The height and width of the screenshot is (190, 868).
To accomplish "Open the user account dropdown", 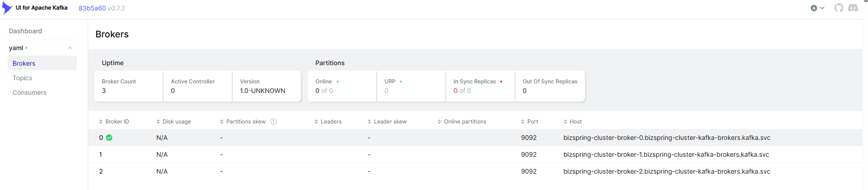I will tap(817, 8).
